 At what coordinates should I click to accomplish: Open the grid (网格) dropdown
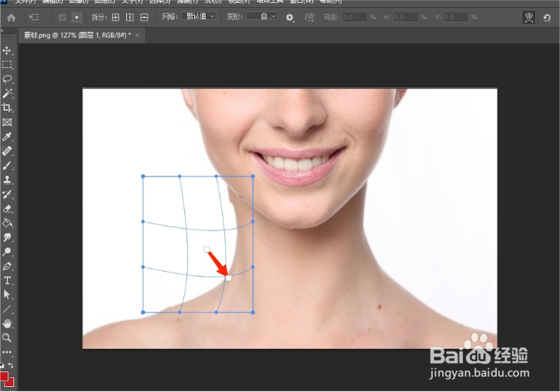coord(199,16)
